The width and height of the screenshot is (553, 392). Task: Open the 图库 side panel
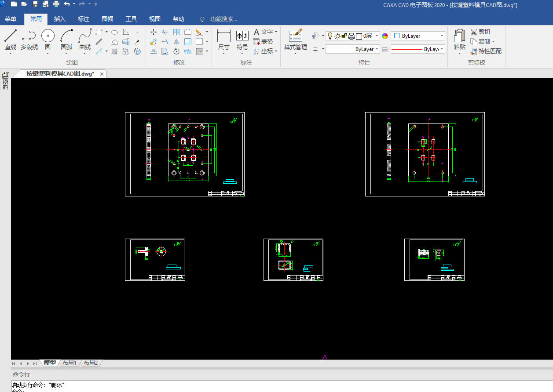[5, 81]
